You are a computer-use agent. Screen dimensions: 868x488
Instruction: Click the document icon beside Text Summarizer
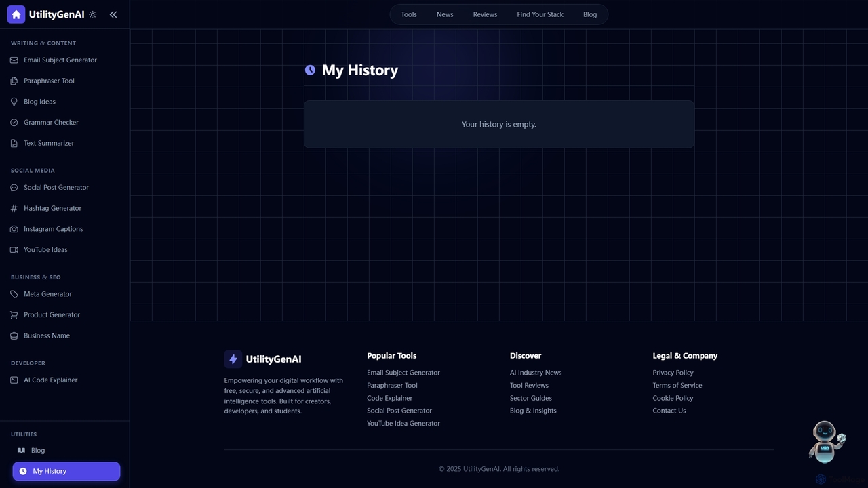(x=14, y=144)
